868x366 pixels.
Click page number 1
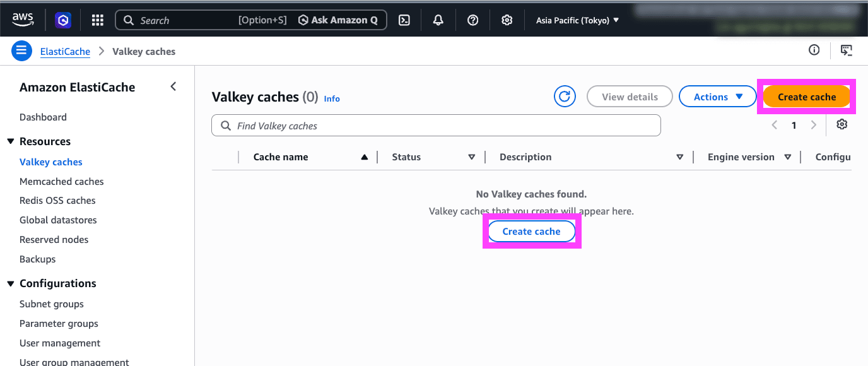point(794,125)
